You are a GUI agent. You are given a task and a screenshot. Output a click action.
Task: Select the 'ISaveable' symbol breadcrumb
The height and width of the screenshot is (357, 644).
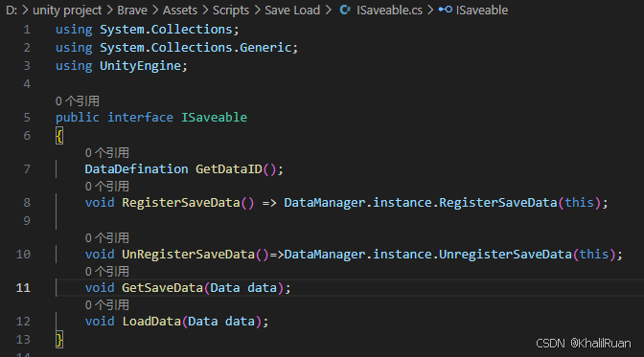(x=482, y=10)
